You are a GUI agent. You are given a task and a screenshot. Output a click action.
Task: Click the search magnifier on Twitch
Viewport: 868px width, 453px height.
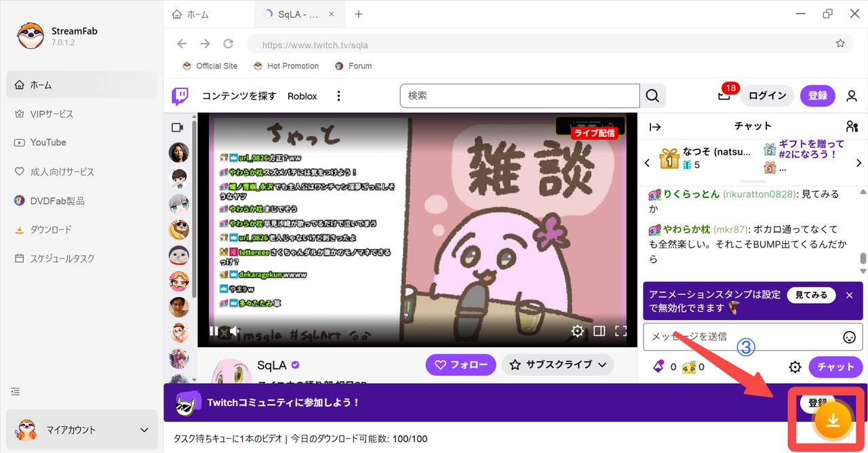[x=652, y=96]
